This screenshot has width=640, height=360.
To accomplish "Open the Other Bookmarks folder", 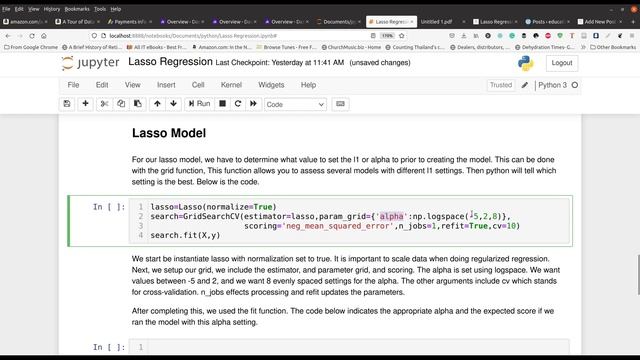I will 613,47.
